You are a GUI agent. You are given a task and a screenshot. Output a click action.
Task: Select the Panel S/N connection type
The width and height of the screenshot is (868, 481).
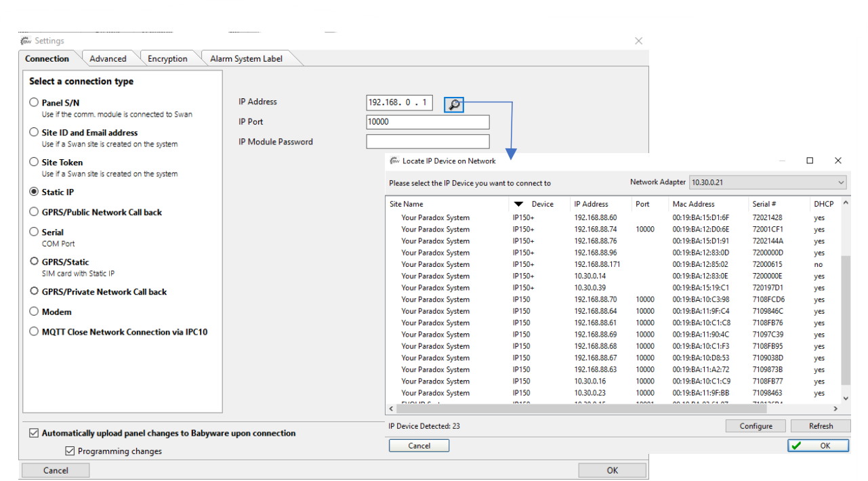(33, 102)
